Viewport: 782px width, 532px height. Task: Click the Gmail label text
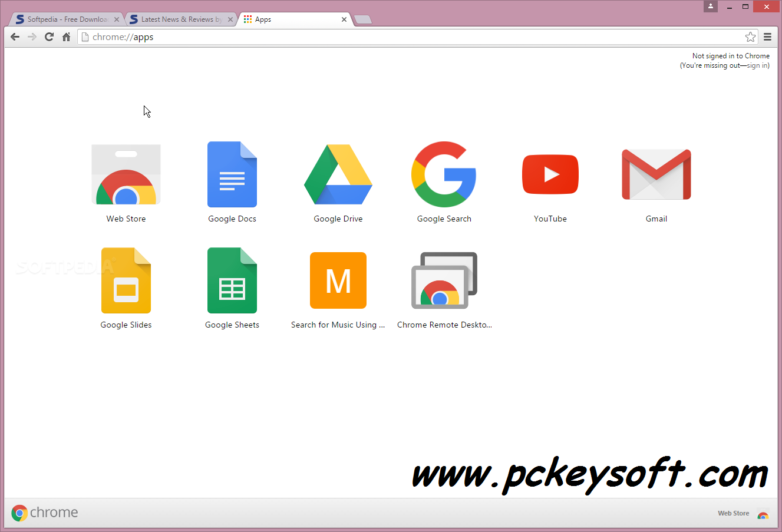pos(656,219)
